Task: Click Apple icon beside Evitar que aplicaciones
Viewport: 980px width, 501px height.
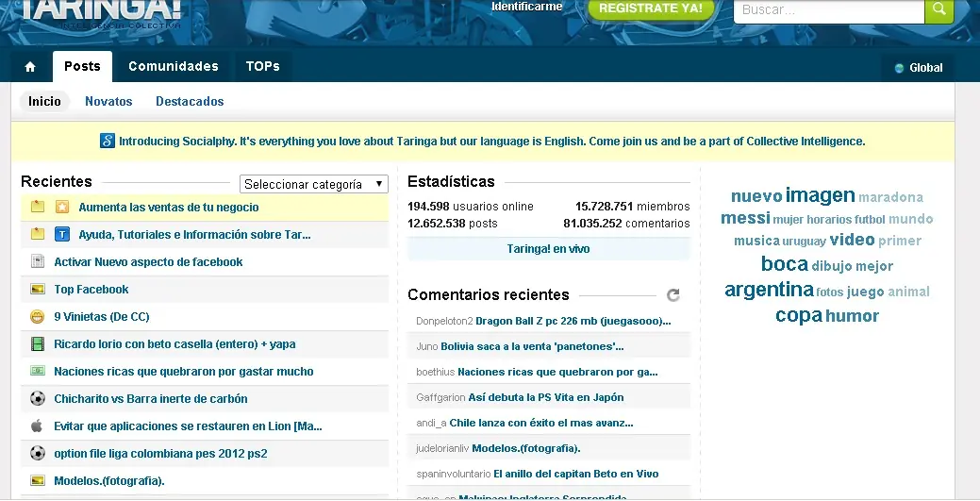Action: coord(37,426)
